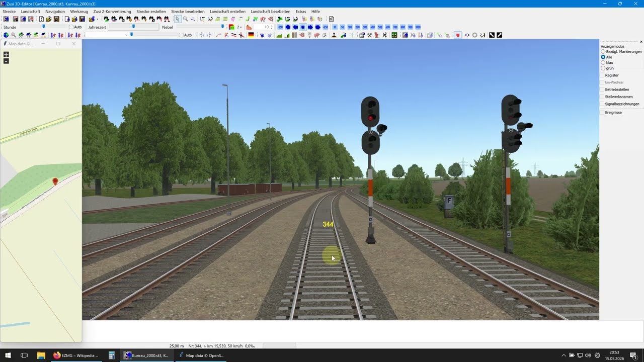Move forward with blue right arrow button
644x362 pixels.
pos(310,27)
